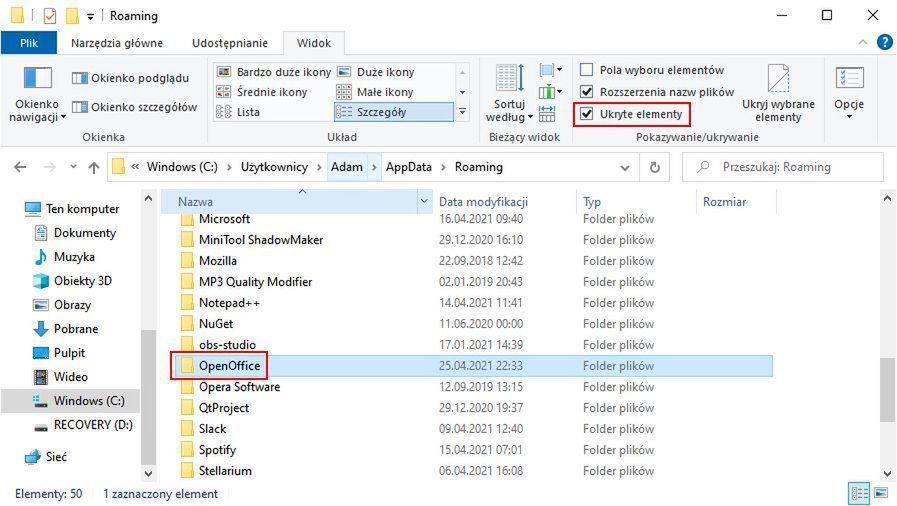Viewport: 897px width, 506px height.
Task: Choose Duże ikony layout
Action: tap(376, 72)
